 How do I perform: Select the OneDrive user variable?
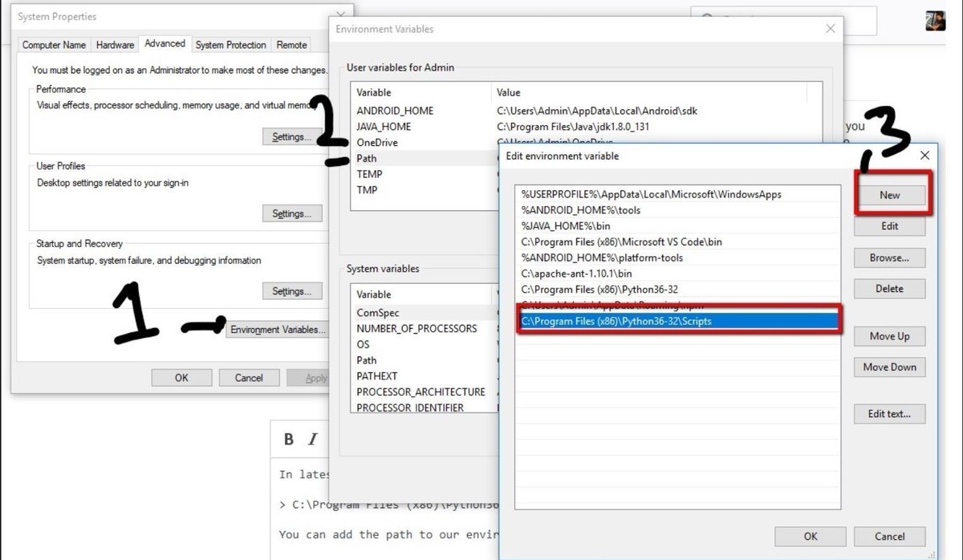(x=377, y=143)
